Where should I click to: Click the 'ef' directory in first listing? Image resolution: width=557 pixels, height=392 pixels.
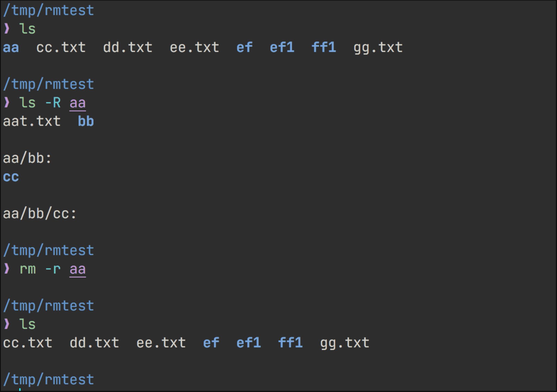[244, 47]
